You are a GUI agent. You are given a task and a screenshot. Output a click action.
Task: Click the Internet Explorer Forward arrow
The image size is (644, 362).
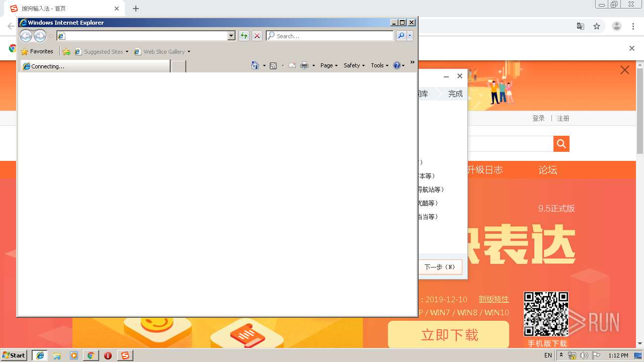40,36
